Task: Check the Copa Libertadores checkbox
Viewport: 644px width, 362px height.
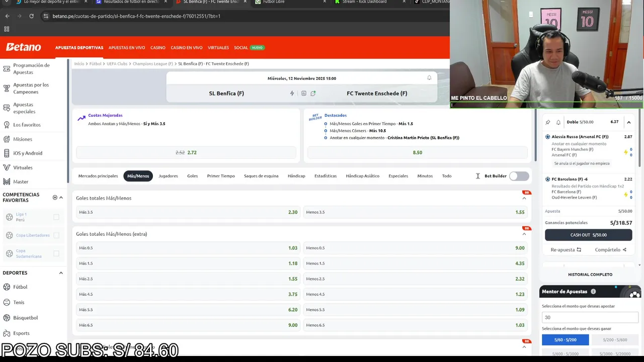Action: click(x=56, y=235)
